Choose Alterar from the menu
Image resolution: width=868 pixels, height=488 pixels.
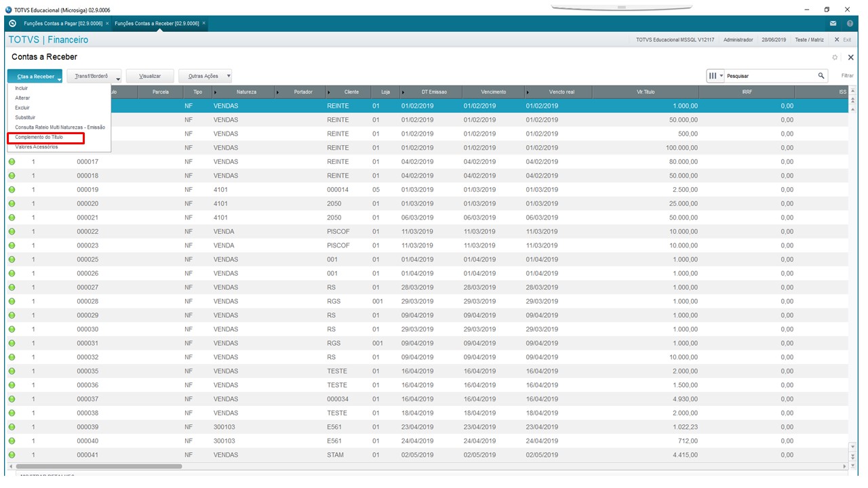point(22,98)
